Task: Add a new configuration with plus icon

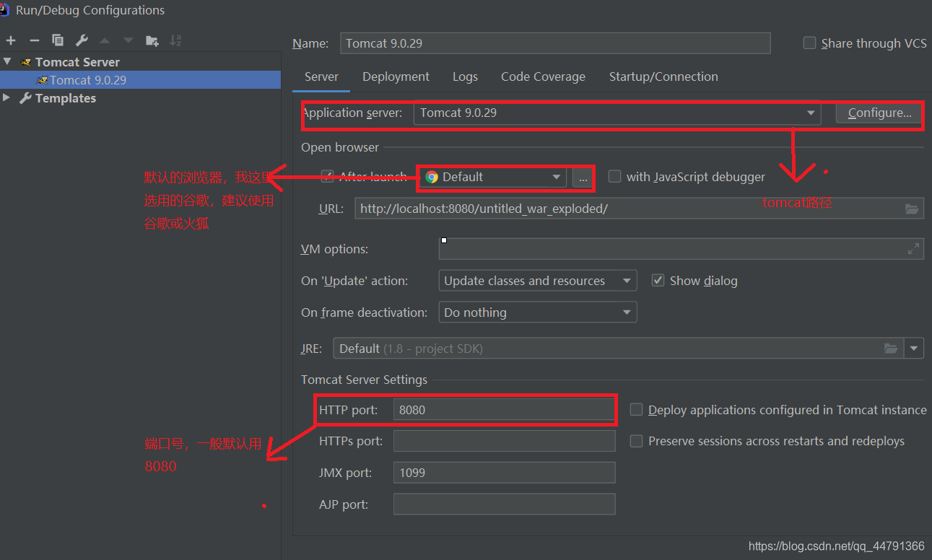Action: point(10,40)
